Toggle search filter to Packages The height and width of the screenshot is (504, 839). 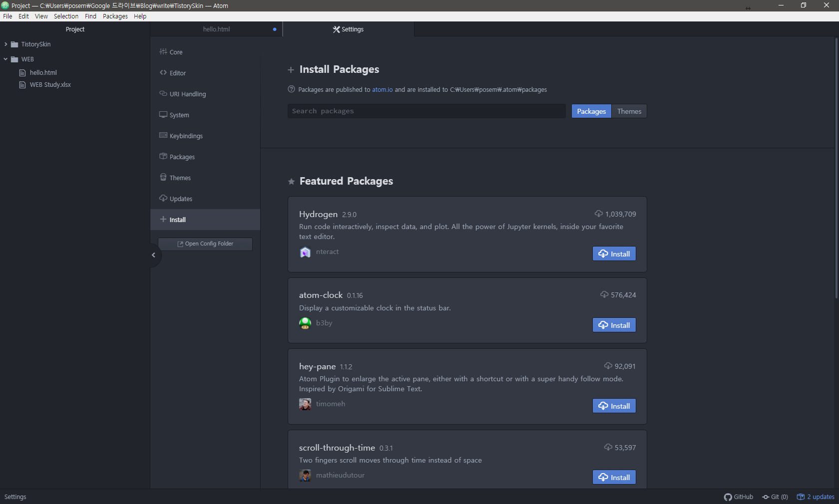[x=591, y=111]
